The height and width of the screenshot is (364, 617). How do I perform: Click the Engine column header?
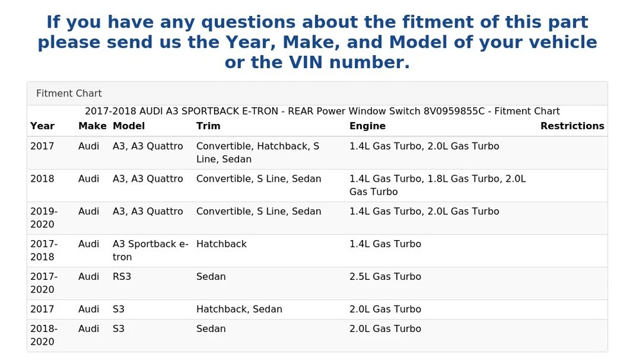(368, 126)
